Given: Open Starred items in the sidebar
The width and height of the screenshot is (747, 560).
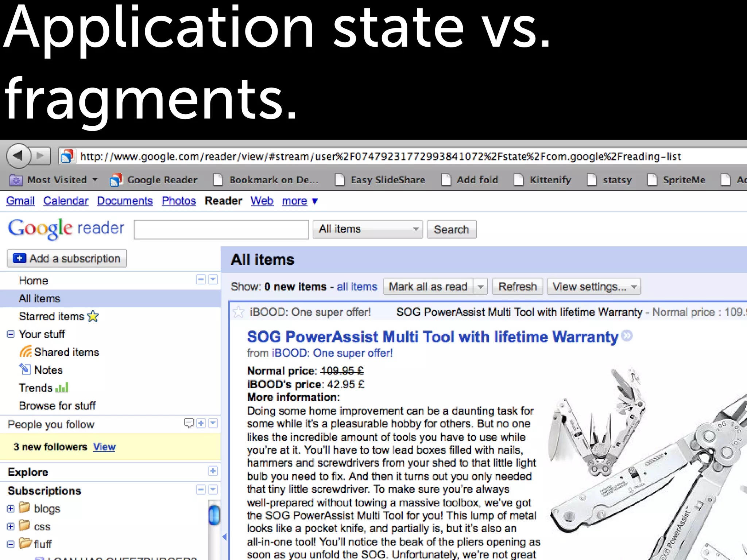Looking at the screenshot, I should pos(51,316).
